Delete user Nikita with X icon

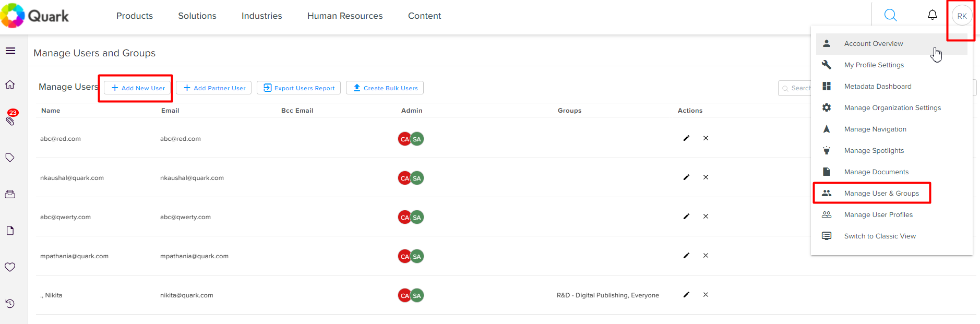706,295
